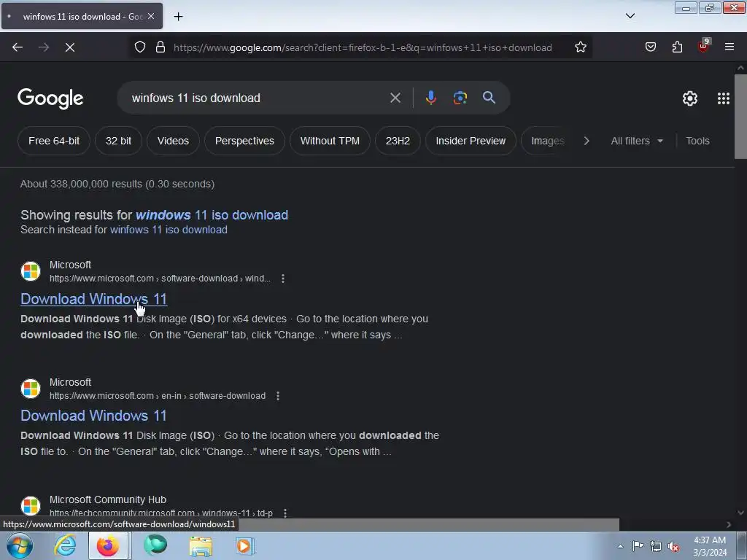This screenshot has width=747, height=560.
Task: Open the Windows Start button
Action: pos(19,545)
